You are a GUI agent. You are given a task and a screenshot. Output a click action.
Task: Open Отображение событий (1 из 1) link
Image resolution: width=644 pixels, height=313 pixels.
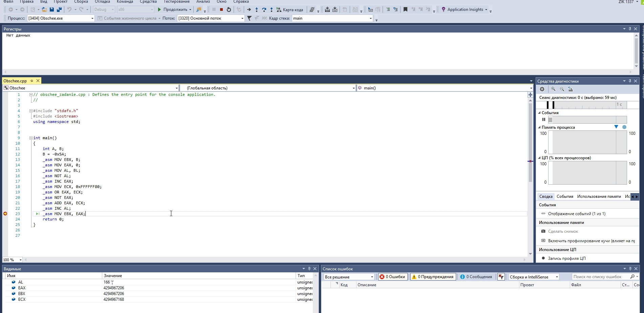577,214
